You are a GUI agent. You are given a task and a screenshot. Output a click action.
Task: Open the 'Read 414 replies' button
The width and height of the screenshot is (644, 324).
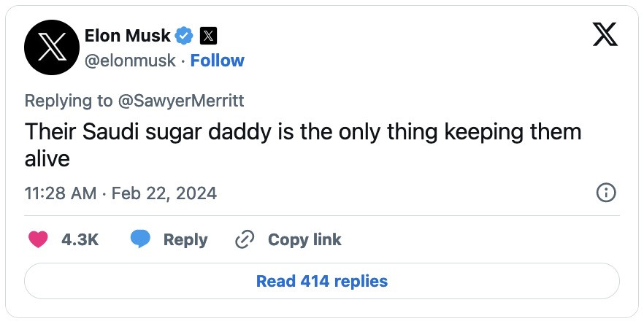coord(322,281)
